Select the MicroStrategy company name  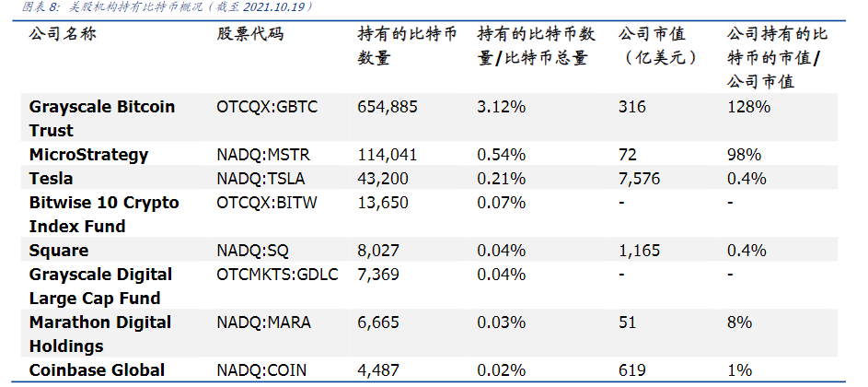pyautogui.click(x=88, y=155)
